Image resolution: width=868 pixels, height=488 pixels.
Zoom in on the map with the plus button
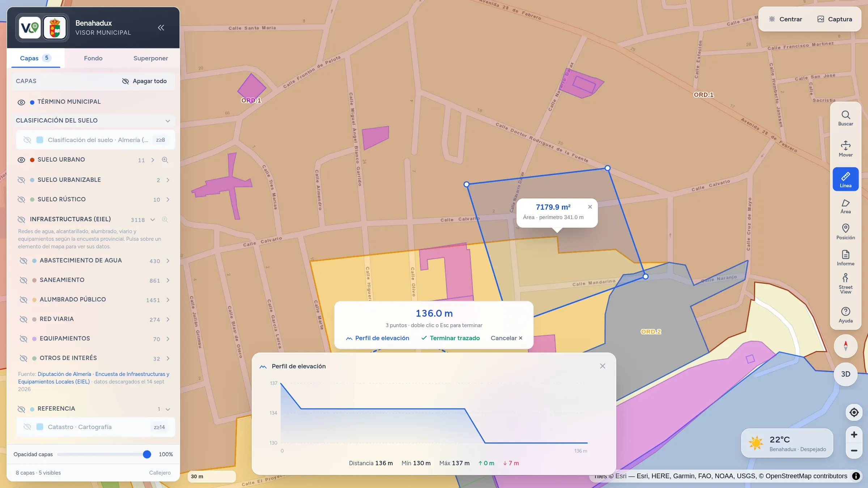pyautogui.click(x=854, y=435)
